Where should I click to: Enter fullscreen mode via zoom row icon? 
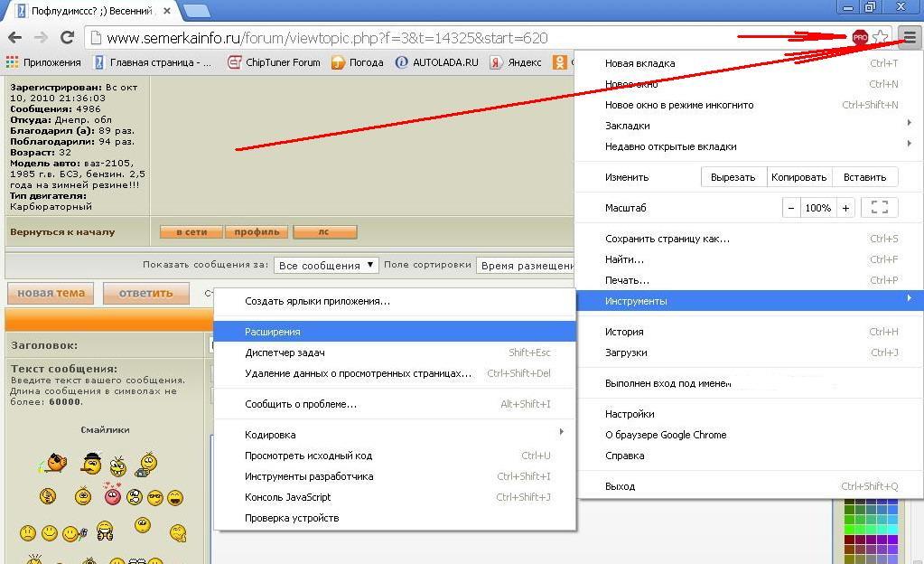[x=879, y=208]
